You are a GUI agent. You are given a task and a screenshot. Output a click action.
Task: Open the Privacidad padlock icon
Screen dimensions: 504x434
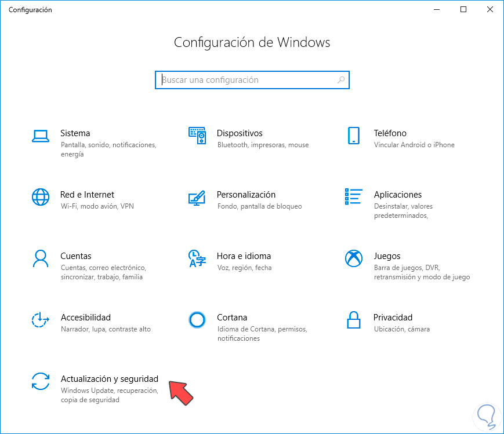(x=354, y=320)
